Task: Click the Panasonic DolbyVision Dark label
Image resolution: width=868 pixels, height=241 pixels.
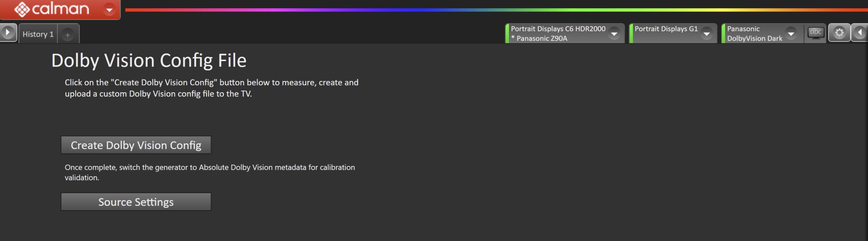Action: point(754,34)
